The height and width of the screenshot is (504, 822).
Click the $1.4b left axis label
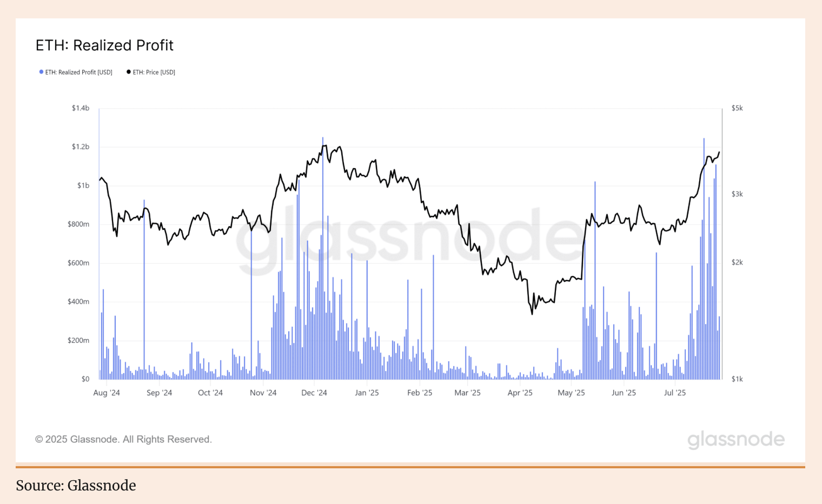81,108
